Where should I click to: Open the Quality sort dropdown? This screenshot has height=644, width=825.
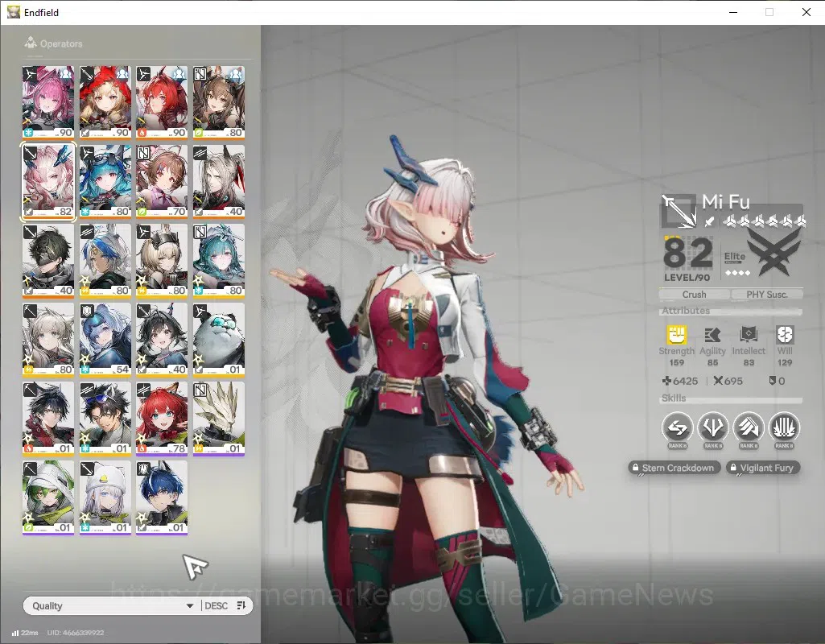(112, 605)
